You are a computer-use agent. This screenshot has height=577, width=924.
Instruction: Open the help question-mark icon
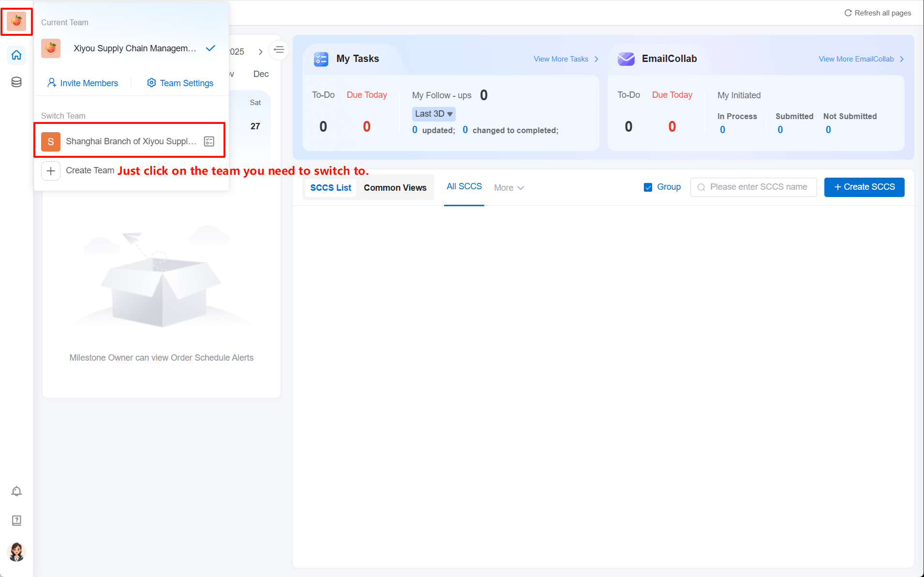coord(16,520)
